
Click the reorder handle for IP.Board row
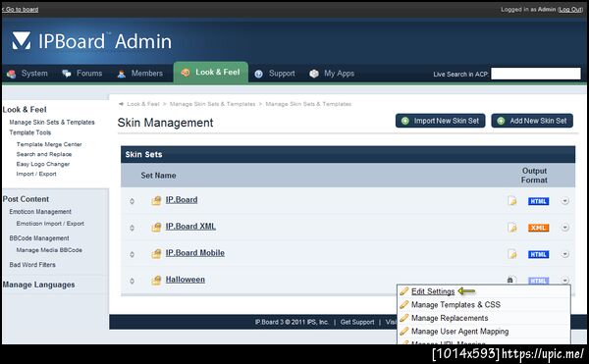click(x=132, y=201)
